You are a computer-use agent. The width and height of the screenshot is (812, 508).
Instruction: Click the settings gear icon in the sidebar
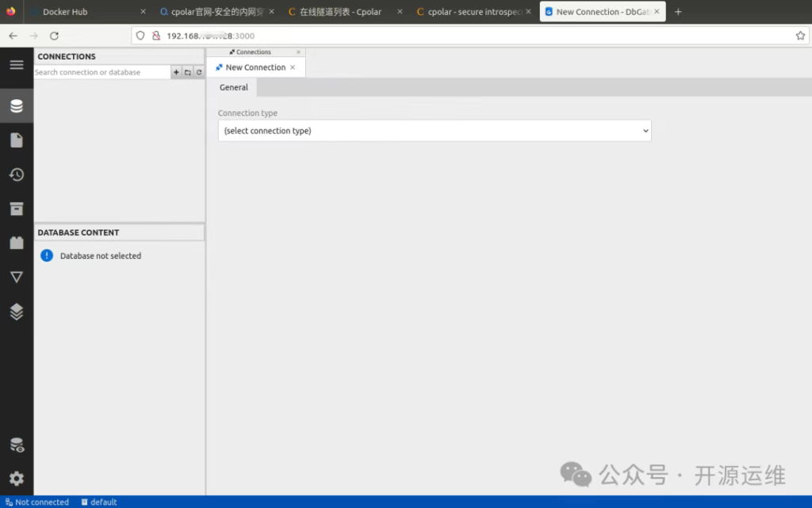(x=17, y=479)
